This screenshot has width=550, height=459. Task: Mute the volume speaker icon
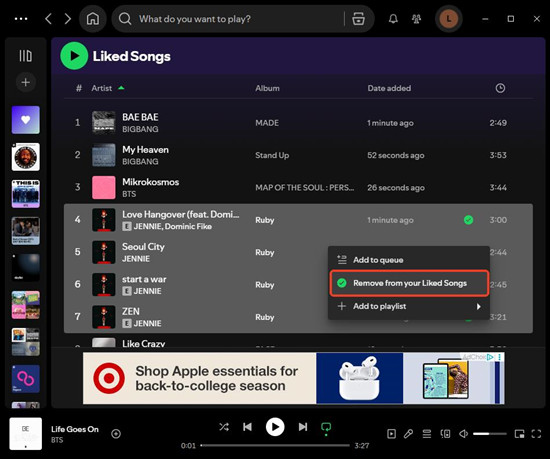pos(463,434)
